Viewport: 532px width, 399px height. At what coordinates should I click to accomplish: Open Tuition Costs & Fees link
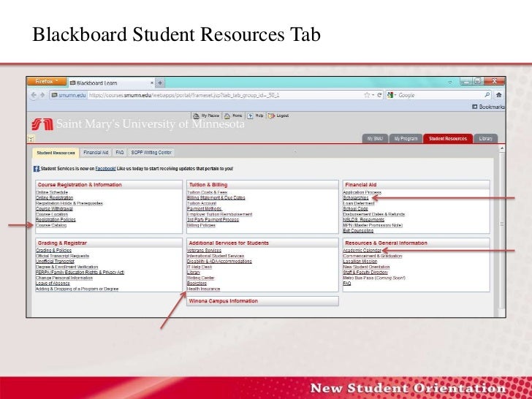208,192
